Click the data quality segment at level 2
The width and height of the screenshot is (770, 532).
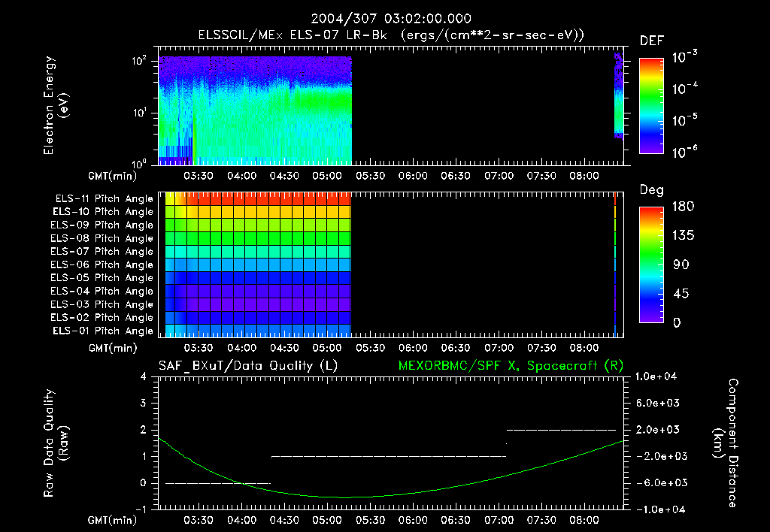pos(561,430)
